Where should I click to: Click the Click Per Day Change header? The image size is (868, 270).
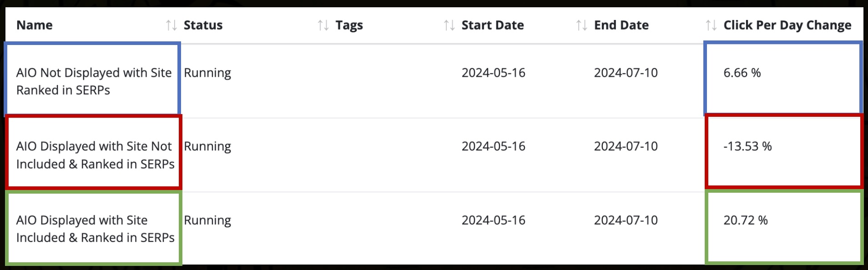coord(787,25)
